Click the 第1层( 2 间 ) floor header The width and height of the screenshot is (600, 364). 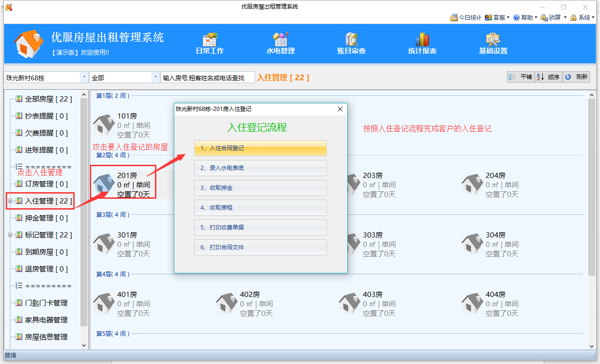tap(113, 96)
